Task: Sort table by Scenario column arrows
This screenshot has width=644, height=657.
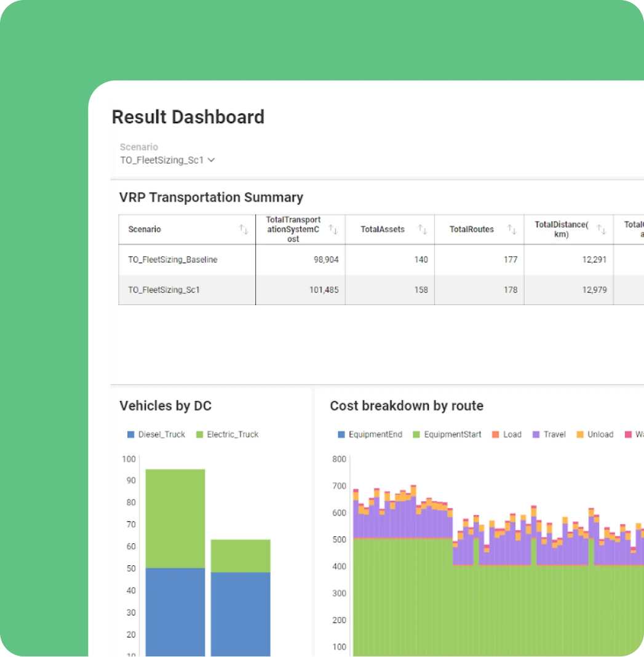Action: coord(244,229)
